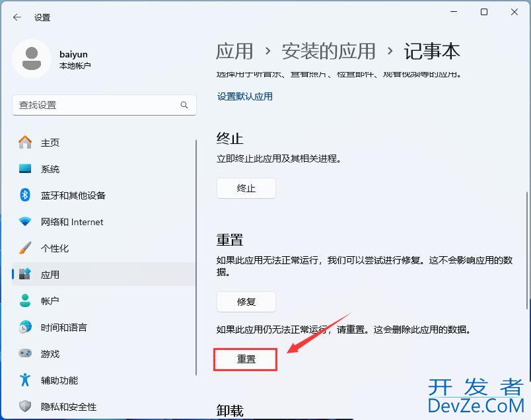The width and height of the screenshot is (531, 420).
Task: Click the 应用 apps icon in sidebar
Action: pyautogui.click(x=25, y=274)
